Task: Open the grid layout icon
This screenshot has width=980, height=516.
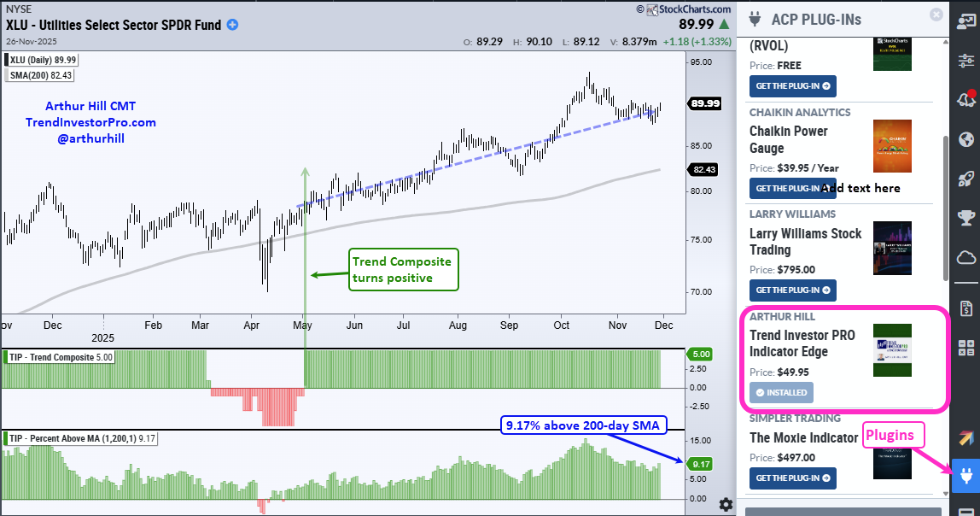Action: [966, 348]
